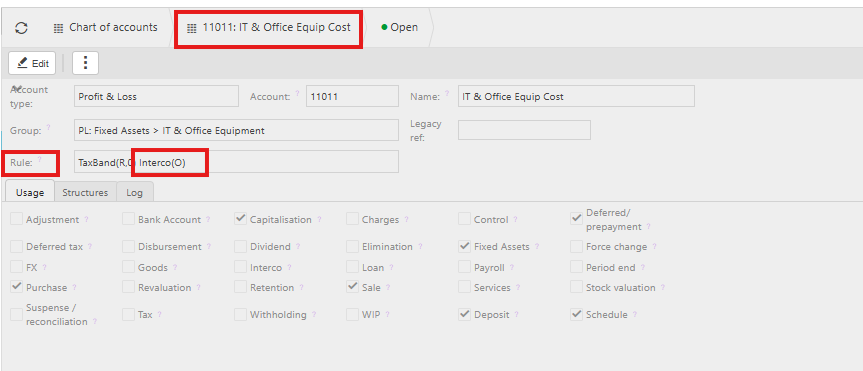Collapse the header panel using top-left chevron
The height and width of the screenshot is (371, 863).
coord(17,88)
